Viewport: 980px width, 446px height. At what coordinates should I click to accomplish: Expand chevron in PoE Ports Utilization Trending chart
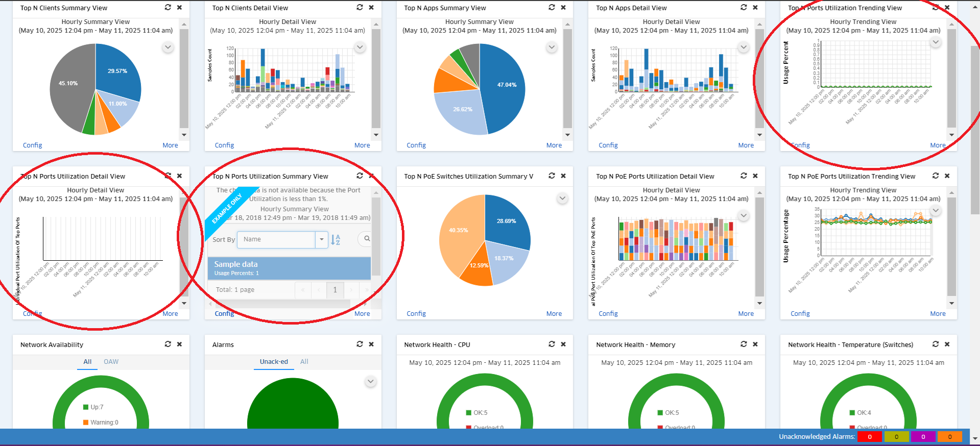pos(936,210)
